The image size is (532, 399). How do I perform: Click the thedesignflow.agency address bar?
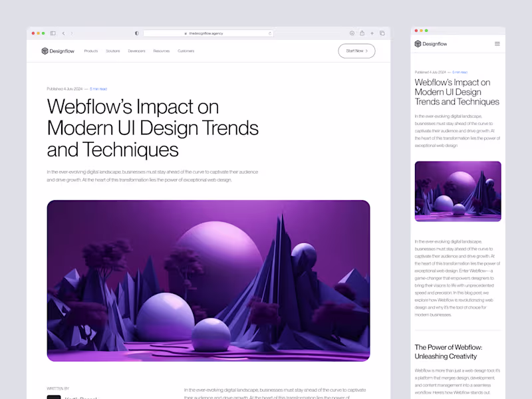208,33
